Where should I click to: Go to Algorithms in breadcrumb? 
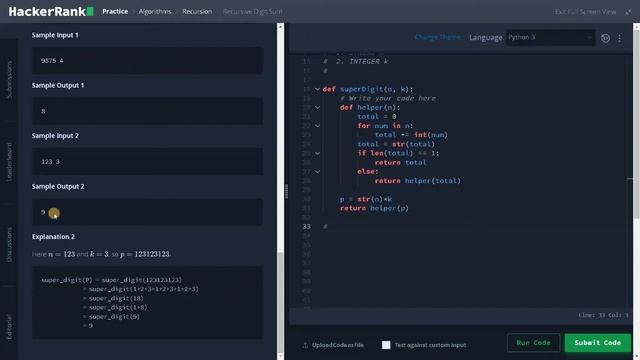[x=155, y=11]
